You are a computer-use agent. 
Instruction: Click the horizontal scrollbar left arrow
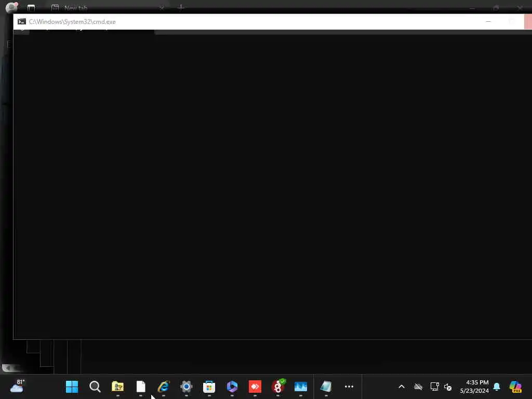coord(7,368)
